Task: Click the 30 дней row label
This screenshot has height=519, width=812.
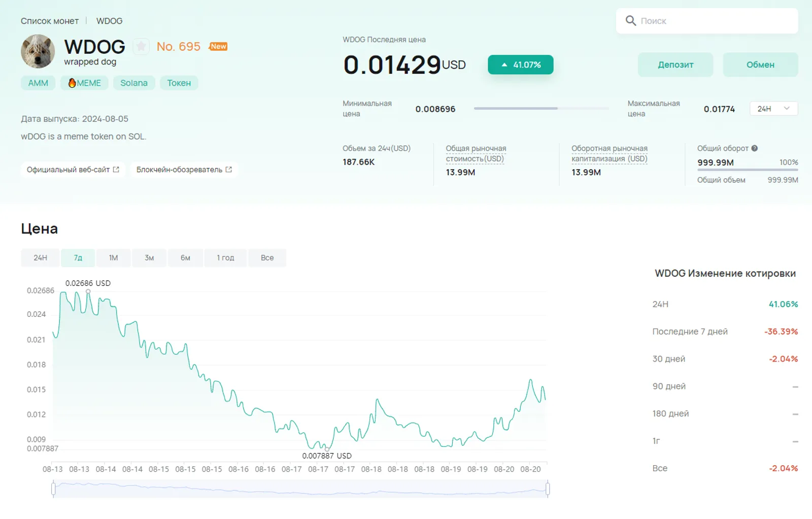Action: coord(668,359)
